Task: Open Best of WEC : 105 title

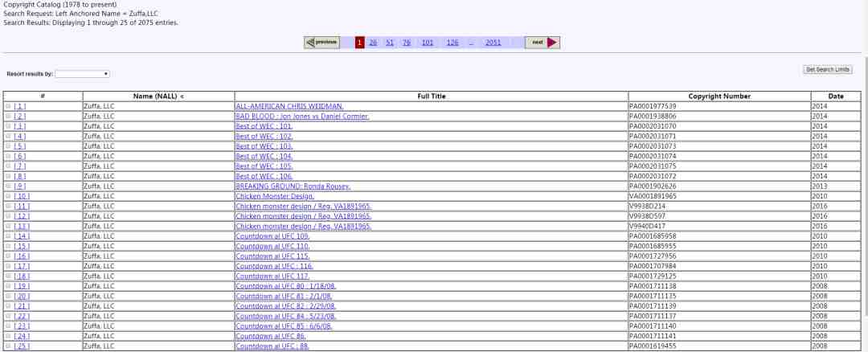Action: [264, 166]
